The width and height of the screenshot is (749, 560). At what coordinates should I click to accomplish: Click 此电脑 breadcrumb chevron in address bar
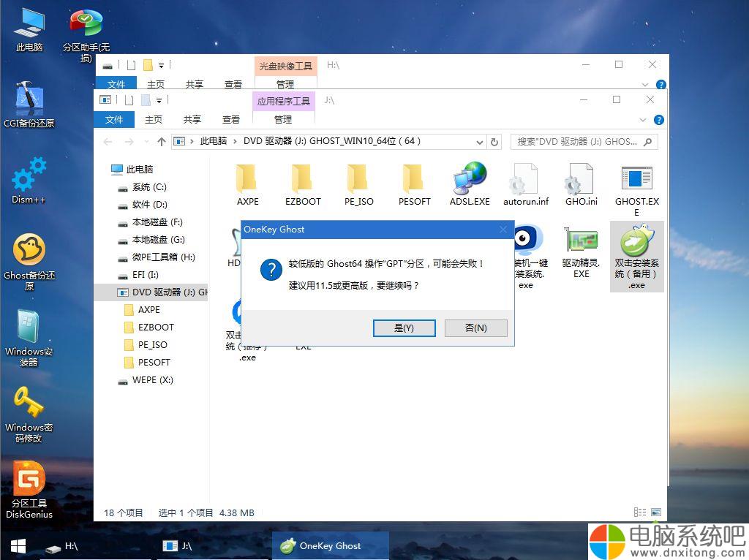coord(235,141)
